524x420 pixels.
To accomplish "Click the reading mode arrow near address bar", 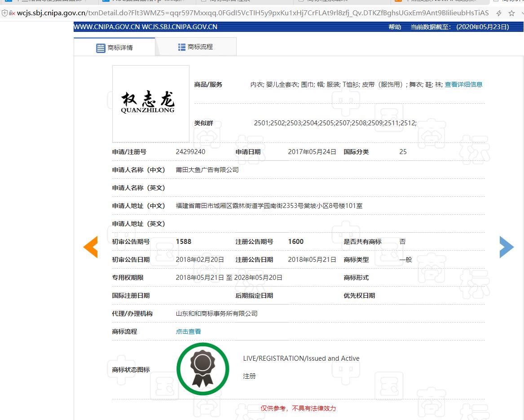I will tap(499, 13).
